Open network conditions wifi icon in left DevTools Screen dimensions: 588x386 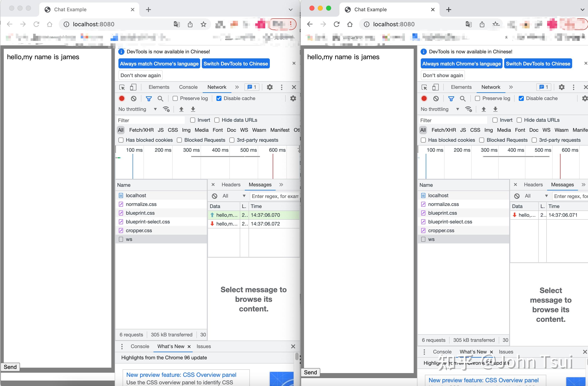(x=166, y=109)
